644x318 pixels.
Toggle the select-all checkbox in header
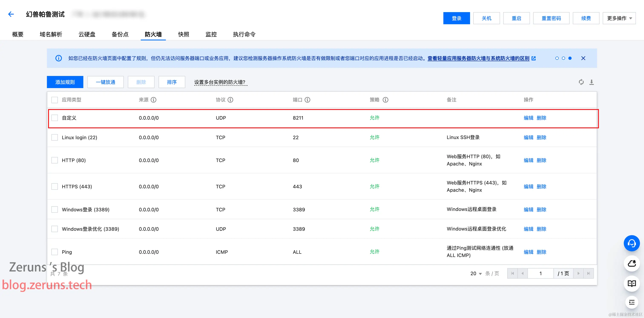55,100
